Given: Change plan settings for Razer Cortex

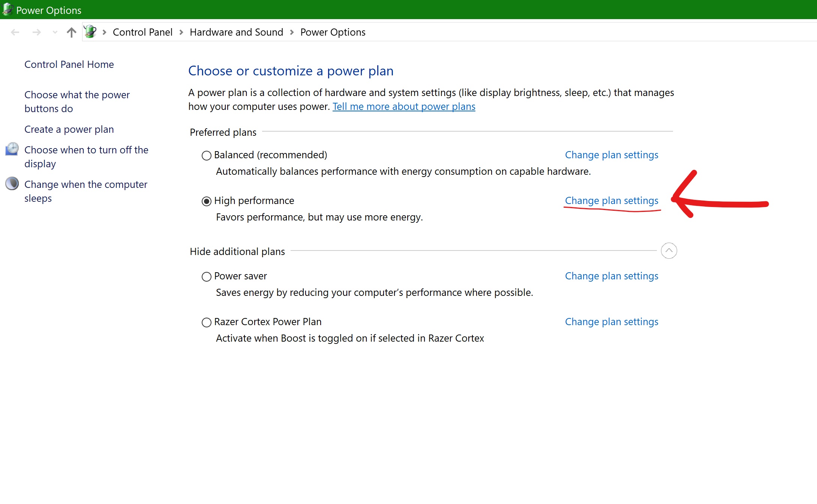Looking at the screenshot, I should pyautogui.click(x=612, y=321).
